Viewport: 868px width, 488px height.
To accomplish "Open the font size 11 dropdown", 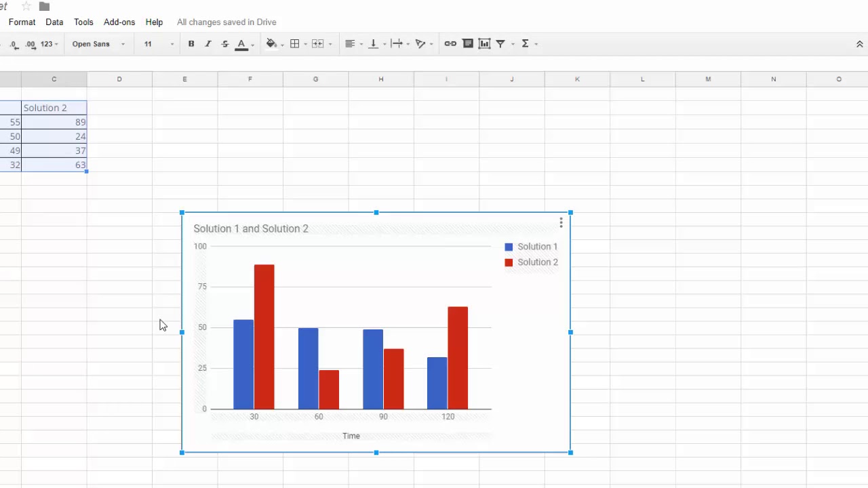I will point(159,44).
